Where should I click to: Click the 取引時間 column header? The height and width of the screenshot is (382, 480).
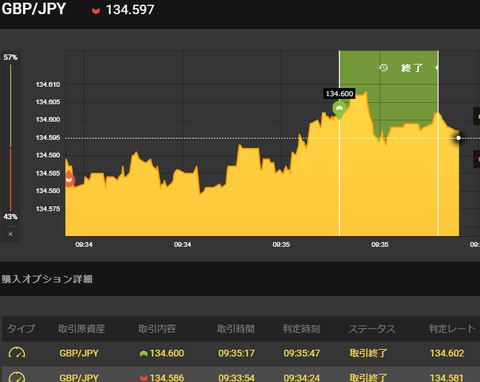point(236,329)
